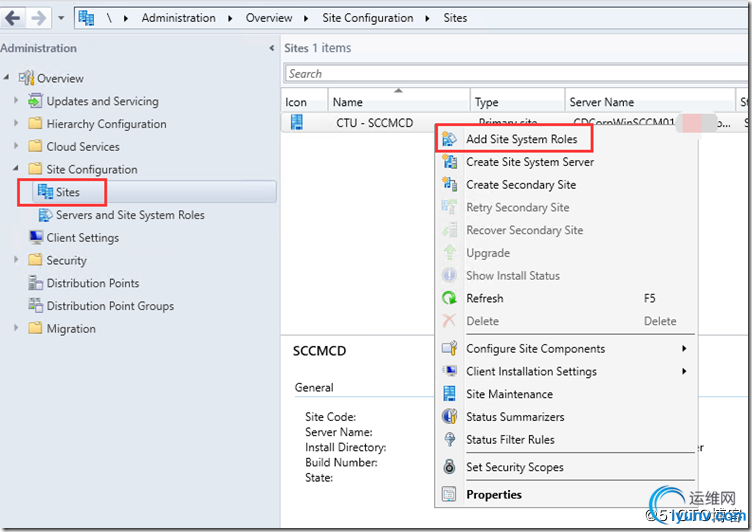Click the Configure Site Components icon
Screen dimensions: 752x532
pos(449,349)
